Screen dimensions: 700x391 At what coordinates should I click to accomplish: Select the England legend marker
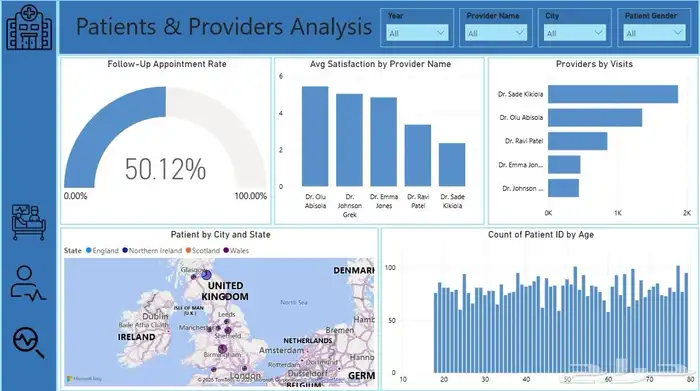point(88,250)
